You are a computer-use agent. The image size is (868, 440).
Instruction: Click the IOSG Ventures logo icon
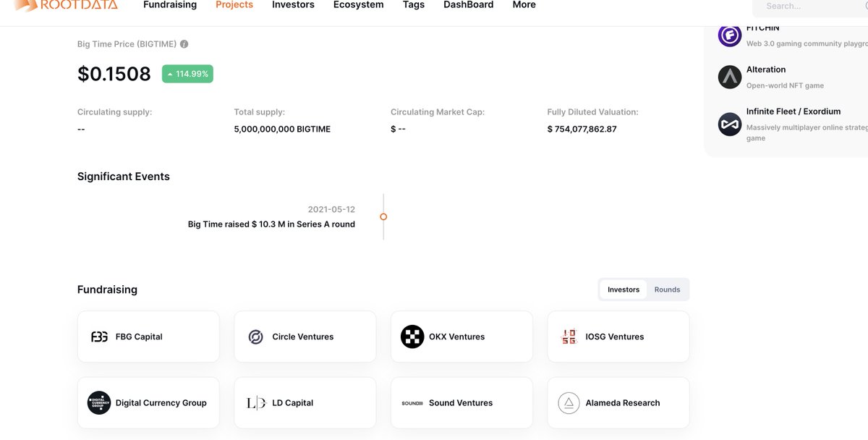pos(569,337)
